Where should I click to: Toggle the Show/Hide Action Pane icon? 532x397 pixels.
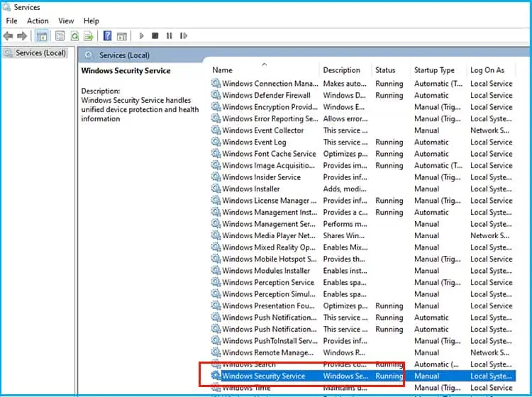tap(122, 35)
